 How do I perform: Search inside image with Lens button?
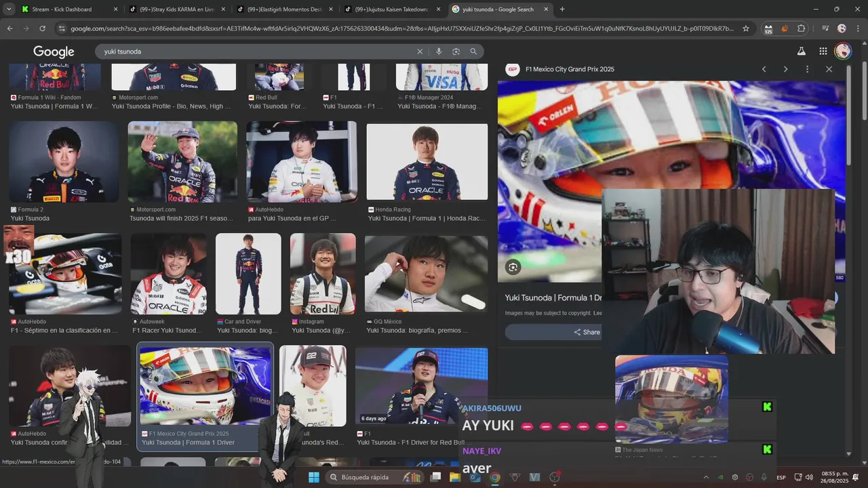(x=513, y=267)
